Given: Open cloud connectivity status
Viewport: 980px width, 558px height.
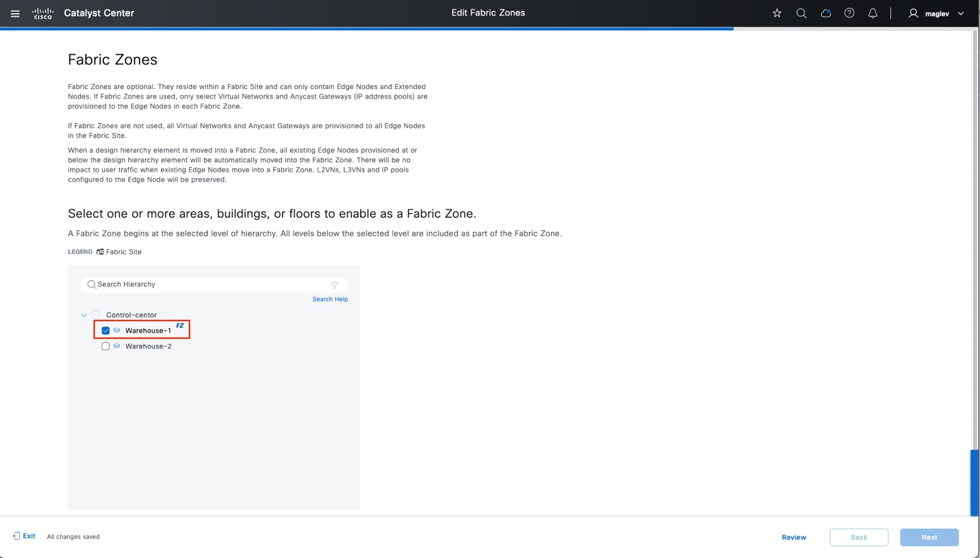Looking at the screenshot, I should [x=825, y=13].
